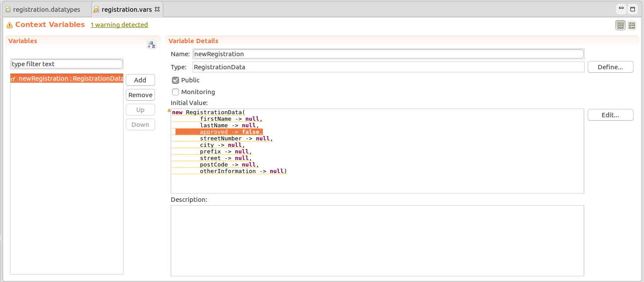Click the 'lastName -> null,' line

[x=230, y=126]
